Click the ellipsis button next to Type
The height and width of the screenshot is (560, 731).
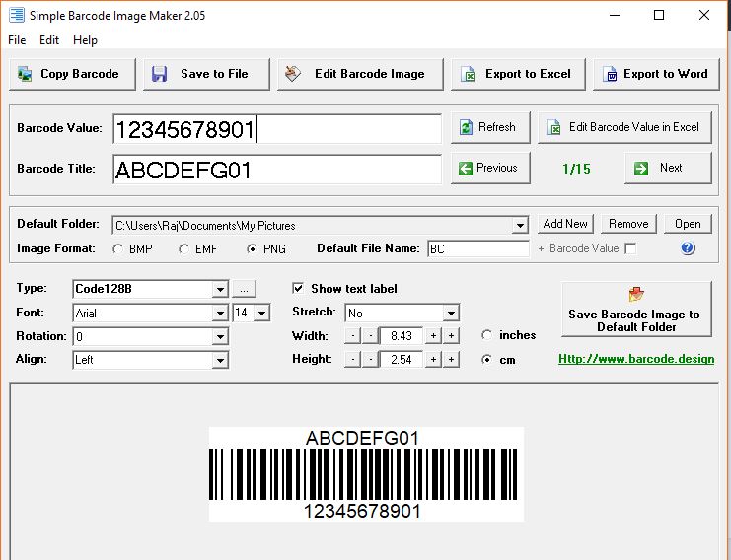coord(244,289)
